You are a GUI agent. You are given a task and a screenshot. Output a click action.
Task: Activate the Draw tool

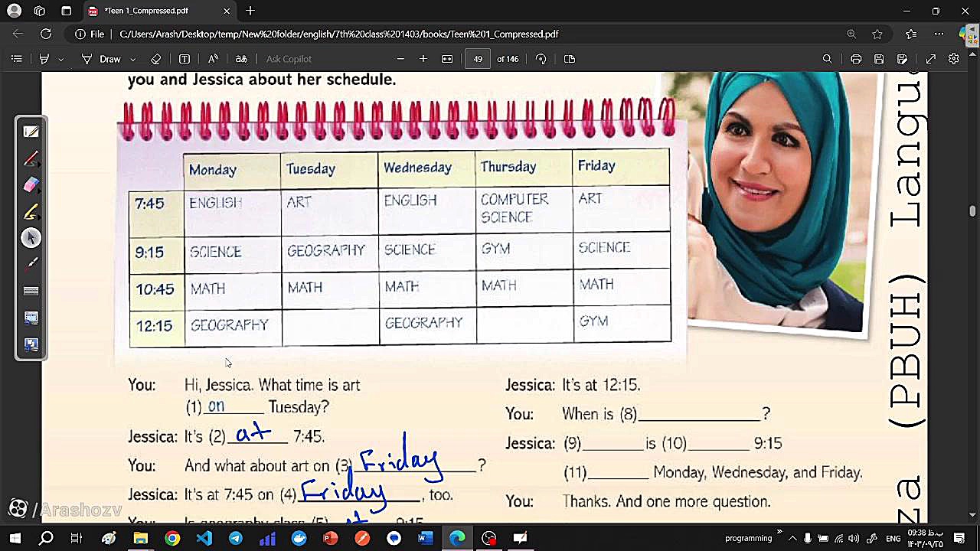coord(102,59)
